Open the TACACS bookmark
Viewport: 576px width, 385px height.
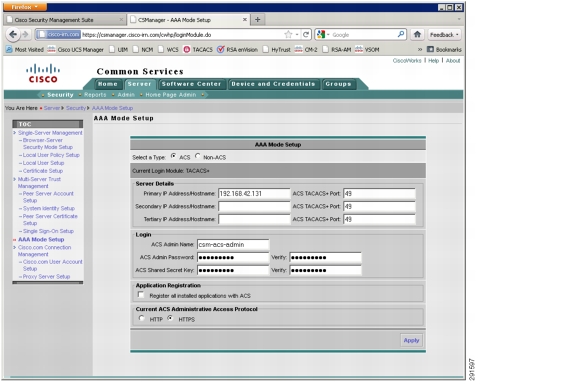click(198, 50)
